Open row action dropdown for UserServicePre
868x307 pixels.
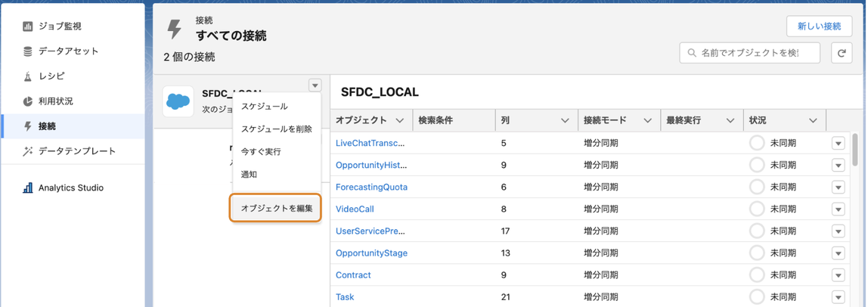click(838, 231)
